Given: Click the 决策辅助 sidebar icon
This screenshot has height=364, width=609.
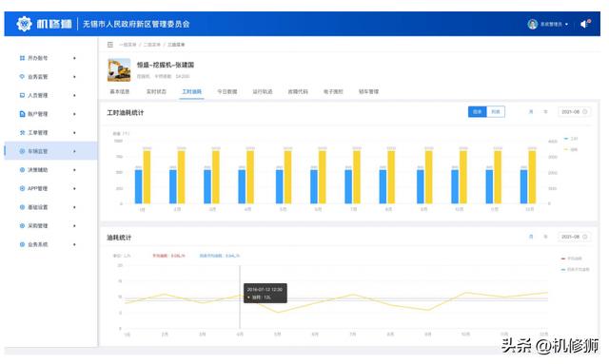Looking at the screenshot, I should (22, 169).
